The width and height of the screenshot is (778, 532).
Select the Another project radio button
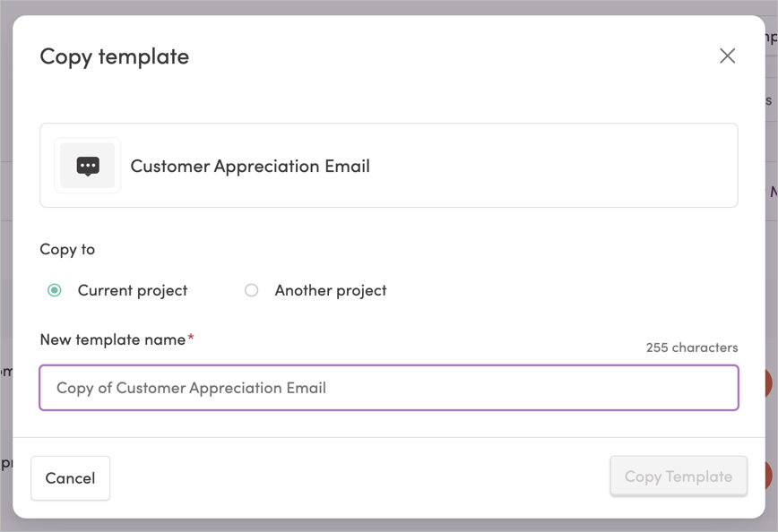(252, 290)
